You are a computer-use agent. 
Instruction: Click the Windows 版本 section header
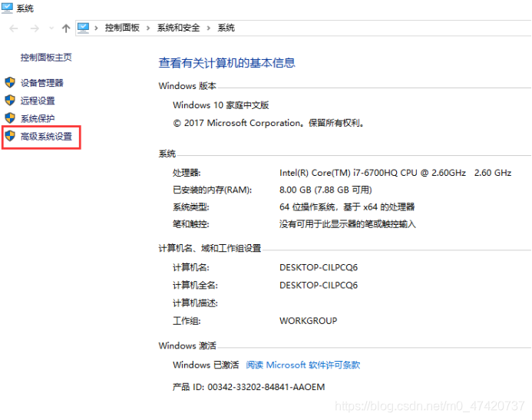tap(187, 86)
